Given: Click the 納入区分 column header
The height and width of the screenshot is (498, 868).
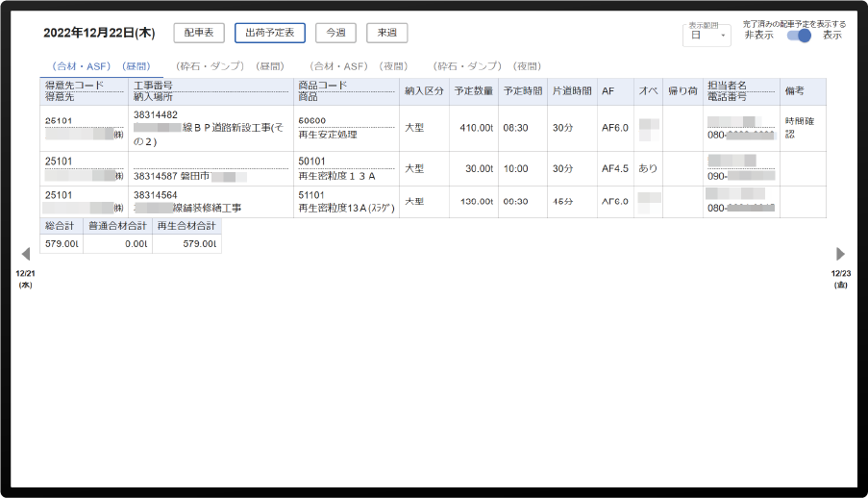Looking at the screenshot, I should 423,90.
